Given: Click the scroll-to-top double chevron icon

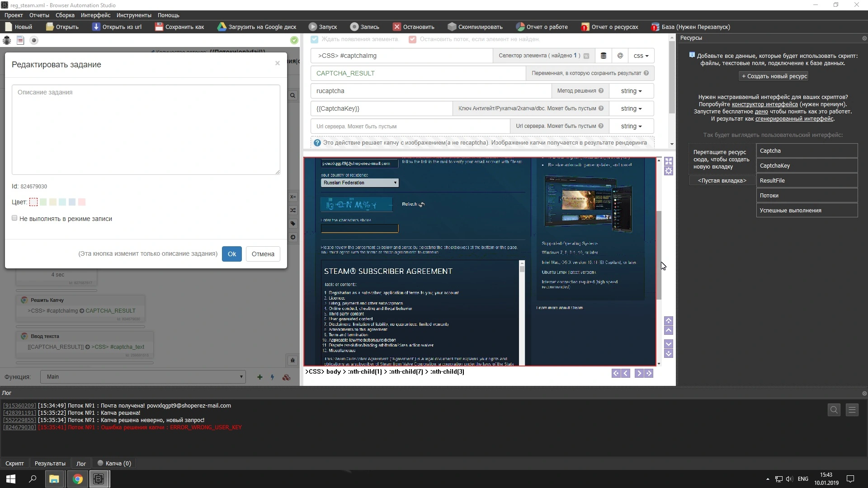Looking at the screenshot, I should click(x=669, y=321).
